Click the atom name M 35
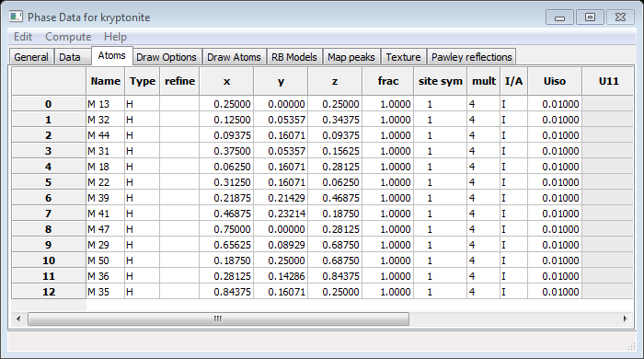 (x=106, y=292)
